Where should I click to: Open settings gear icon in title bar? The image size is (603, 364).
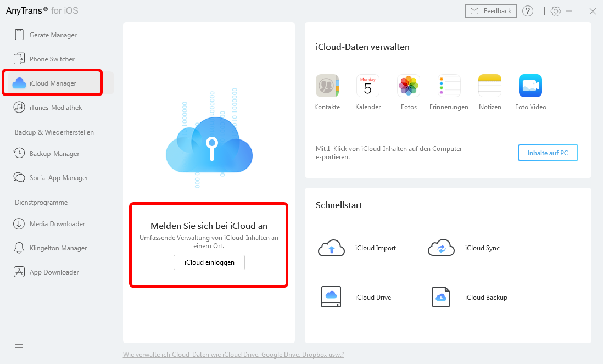click(x=556, y=11)
